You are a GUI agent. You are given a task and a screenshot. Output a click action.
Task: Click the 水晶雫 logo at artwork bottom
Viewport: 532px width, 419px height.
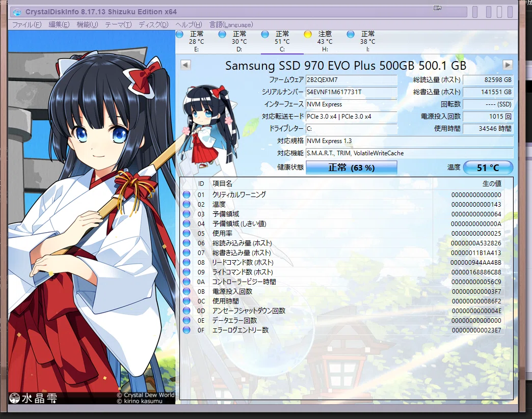point(33,398)
